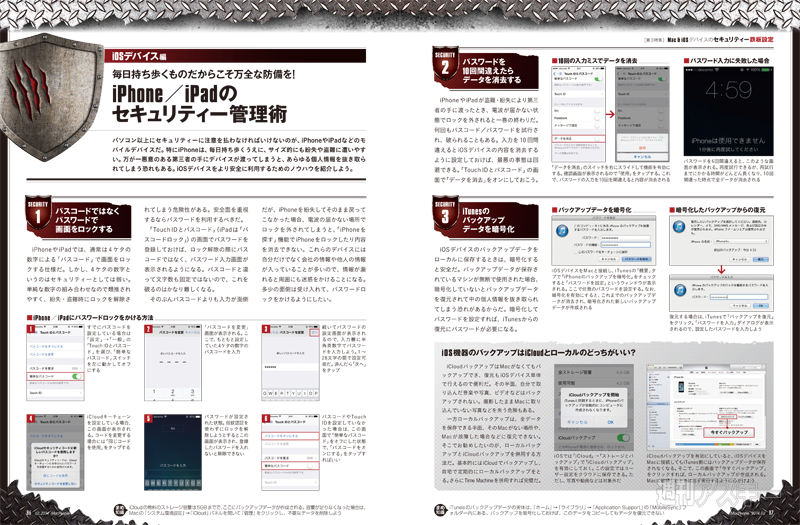Viewport: 800px width, 525px height.
Task: Click the SECURITY 2 shield badge
Action: tap(445, 65)
